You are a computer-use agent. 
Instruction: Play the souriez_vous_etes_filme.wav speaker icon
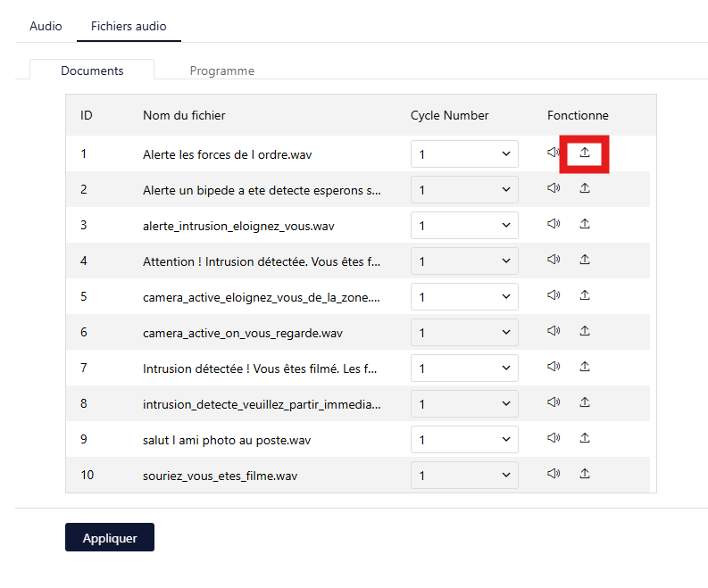(x=554, y=474)
